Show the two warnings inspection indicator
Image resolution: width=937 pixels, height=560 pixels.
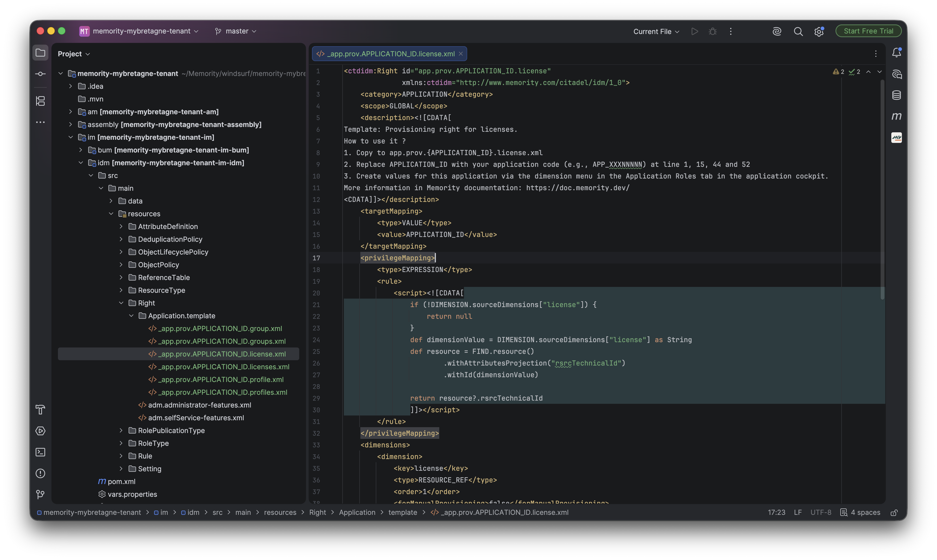(x=838, y=72)
